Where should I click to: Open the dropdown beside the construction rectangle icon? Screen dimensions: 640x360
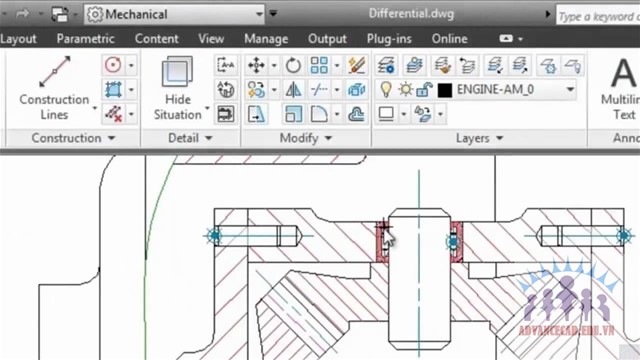click(x=131, y=89)
